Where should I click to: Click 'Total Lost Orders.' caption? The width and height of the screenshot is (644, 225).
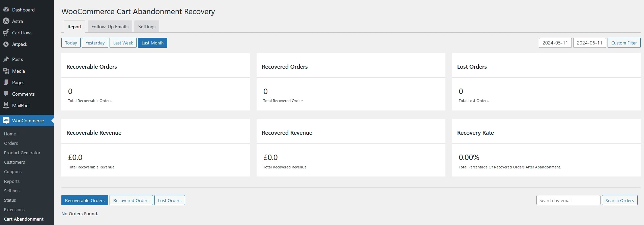(x=474, y=101)
